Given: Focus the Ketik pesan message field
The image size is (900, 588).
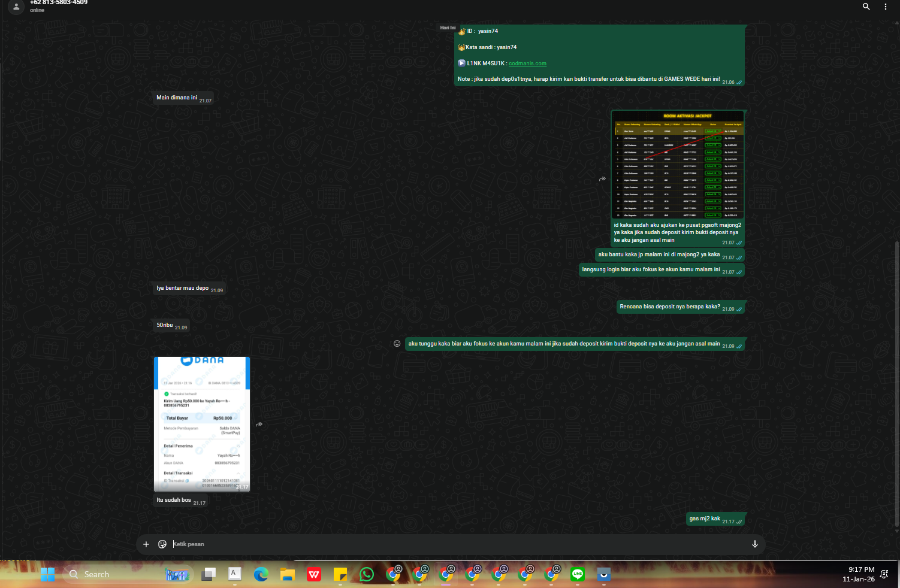Looking at the screenshot, I should tap(458, 544).
